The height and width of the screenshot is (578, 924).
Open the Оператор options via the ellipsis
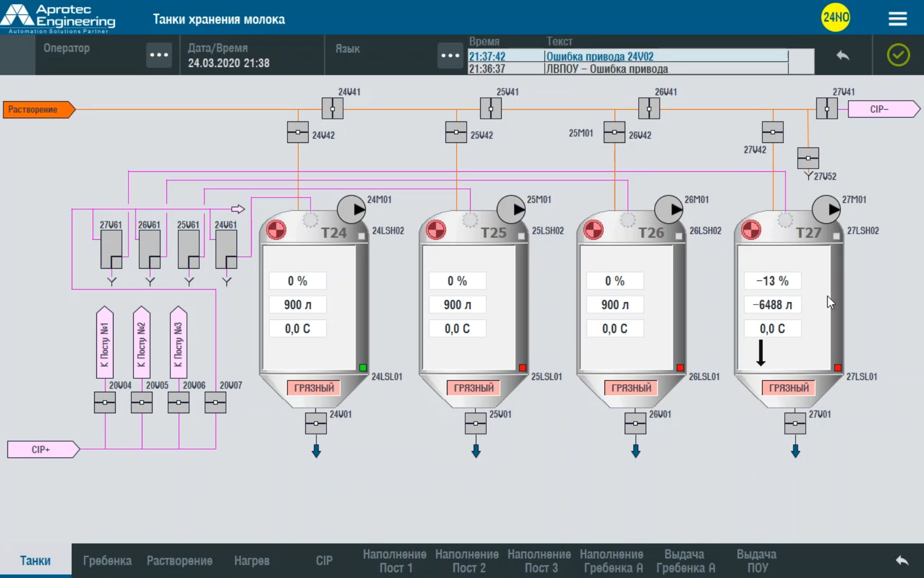(x=158, y=55)
